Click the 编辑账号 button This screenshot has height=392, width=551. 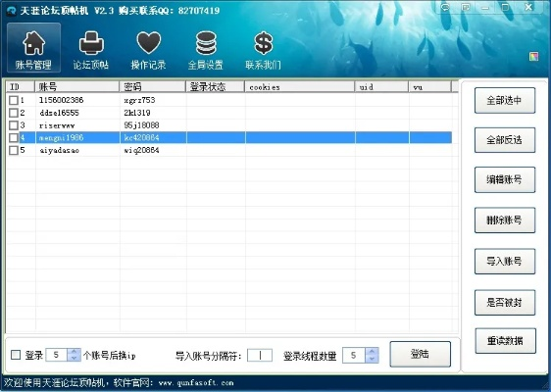(x=505, y=180)
